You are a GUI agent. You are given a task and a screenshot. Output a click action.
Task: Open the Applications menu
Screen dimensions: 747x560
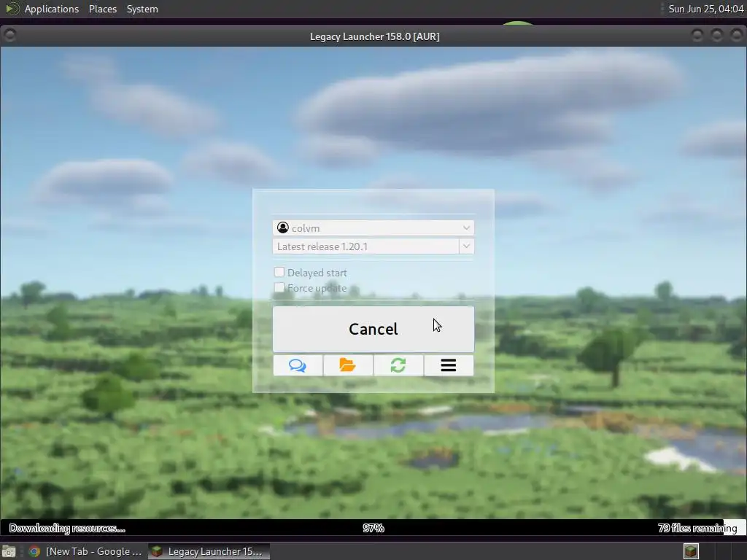click(52, 9)
